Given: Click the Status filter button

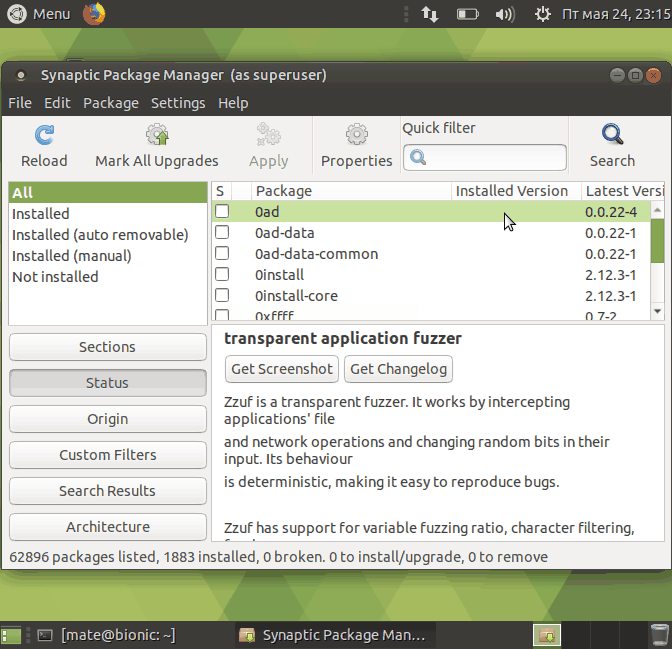Looking at the screenshot, I should click(x=108, y=383).
